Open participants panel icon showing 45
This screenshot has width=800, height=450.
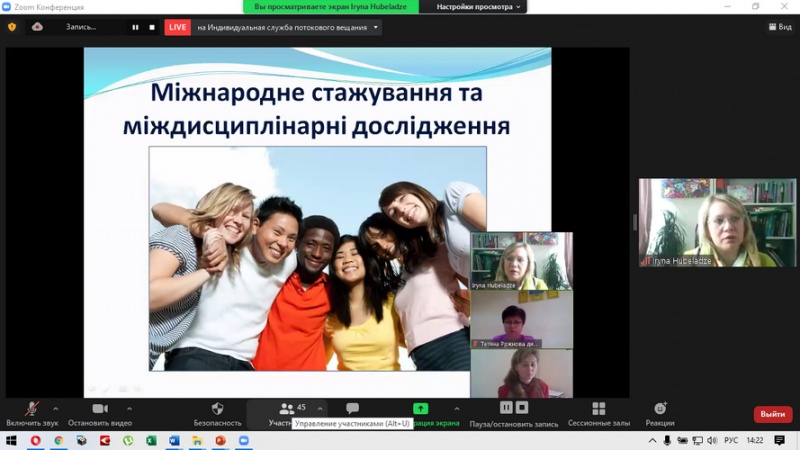click(x=289, y=408)
